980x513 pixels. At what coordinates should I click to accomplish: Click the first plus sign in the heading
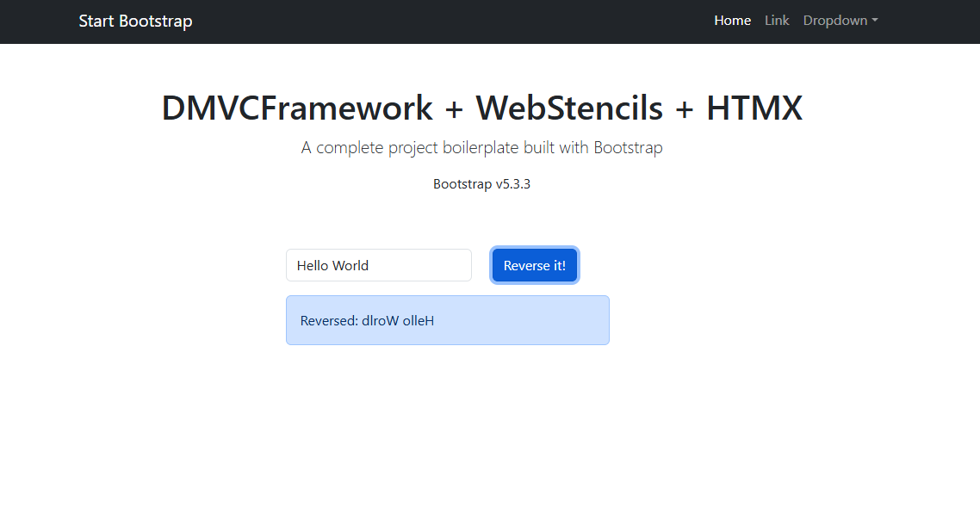point(454,109)
